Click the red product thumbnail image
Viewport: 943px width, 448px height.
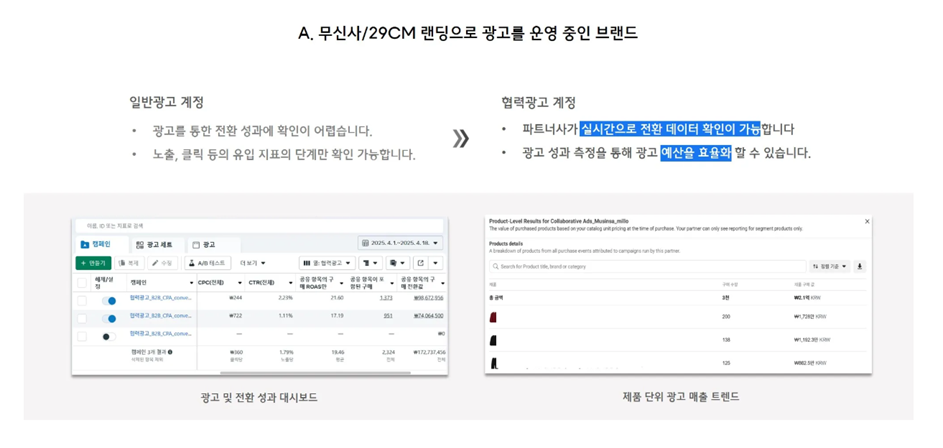coord(493,317)
